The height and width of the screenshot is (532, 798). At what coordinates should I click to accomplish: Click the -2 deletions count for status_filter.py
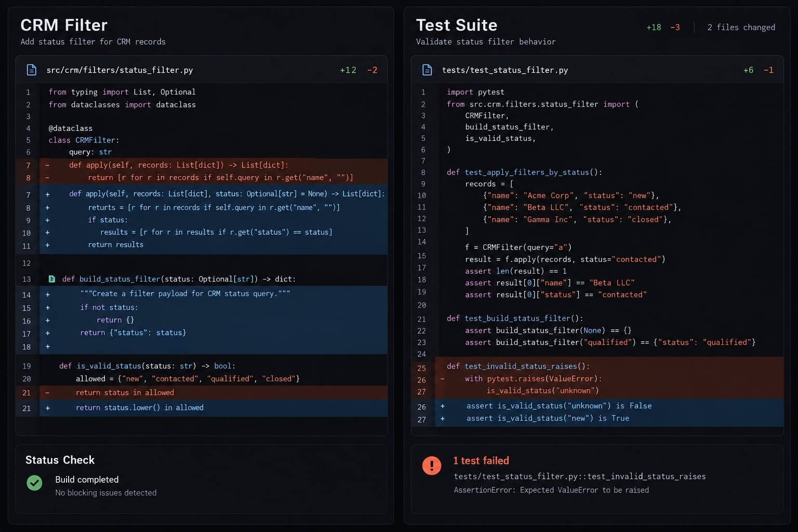(x=372, y=70)
